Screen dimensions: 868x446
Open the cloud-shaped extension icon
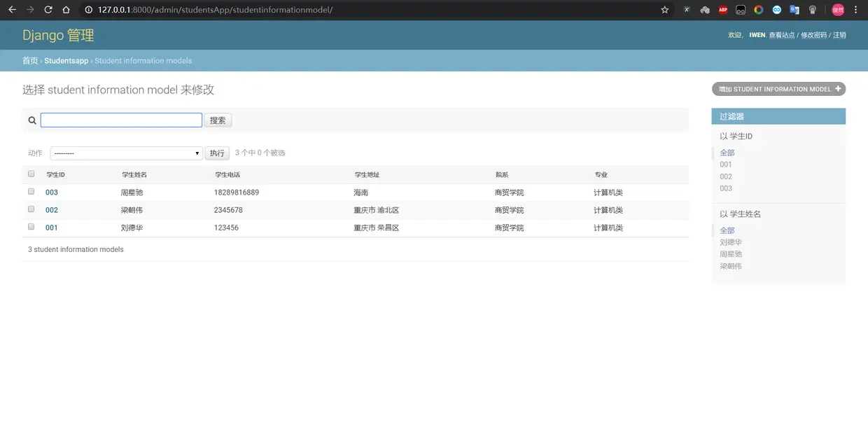coord(705,10)
